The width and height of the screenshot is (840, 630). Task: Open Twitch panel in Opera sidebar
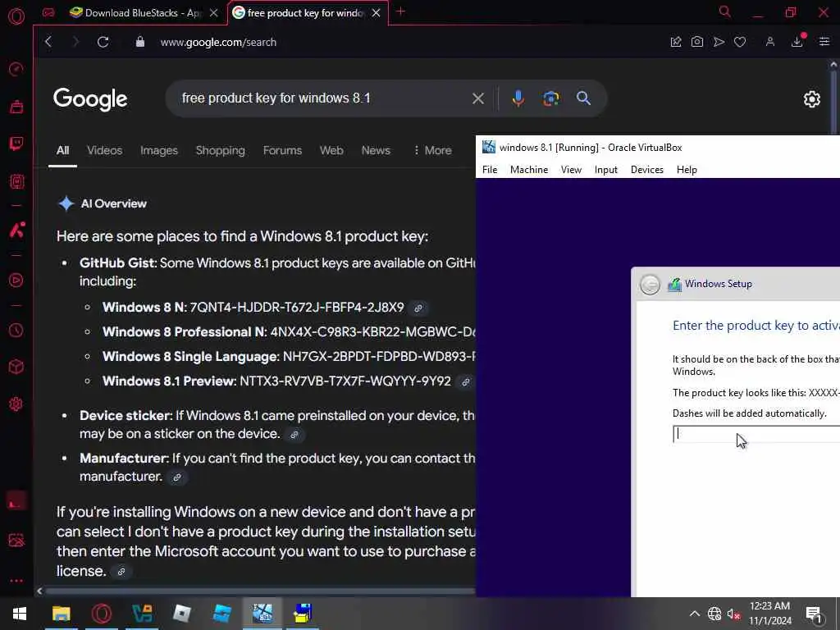coord(16,144)
